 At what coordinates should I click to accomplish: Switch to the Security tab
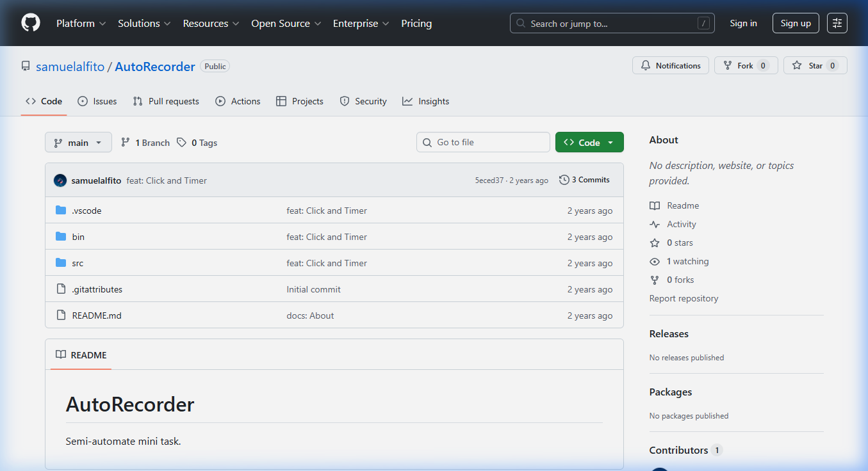click(x=363, y=101)
